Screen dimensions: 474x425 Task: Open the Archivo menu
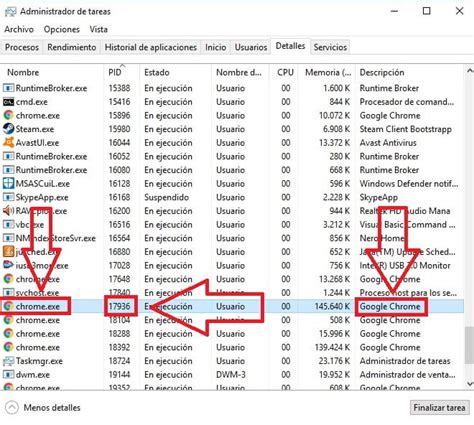click(19, 29)
